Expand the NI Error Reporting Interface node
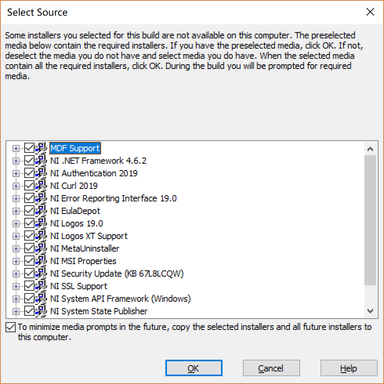The width and height of the screenshot is (384, 384). point(16,198)
